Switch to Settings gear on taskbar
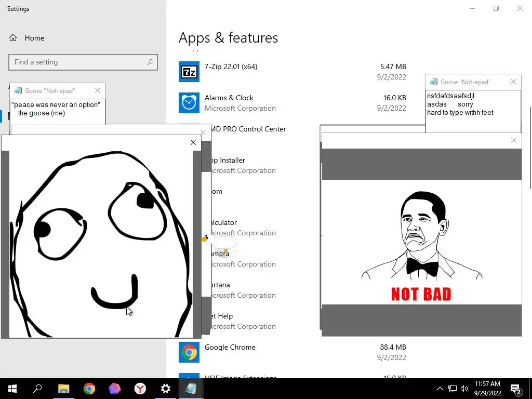 (165, 389)
